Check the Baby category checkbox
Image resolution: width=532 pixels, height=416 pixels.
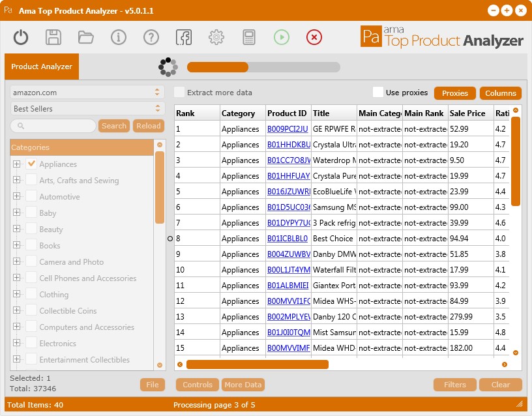pyautogui.click(x=31, y=212)
